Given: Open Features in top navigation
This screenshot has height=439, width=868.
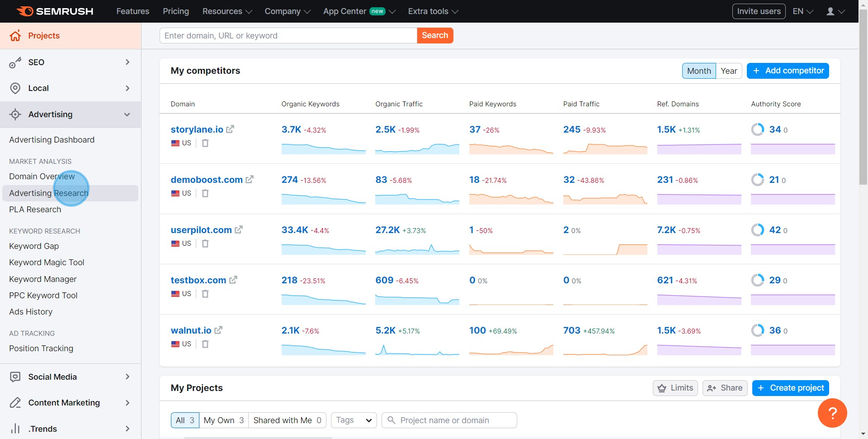Looking at the screenshot, I should pos(132,11).
